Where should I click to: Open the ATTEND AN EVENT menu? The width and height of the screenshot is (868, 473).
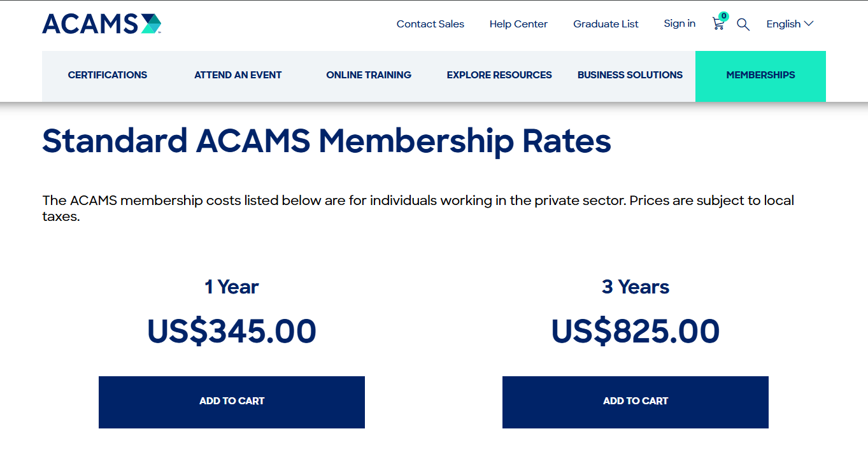coord(238,74)
